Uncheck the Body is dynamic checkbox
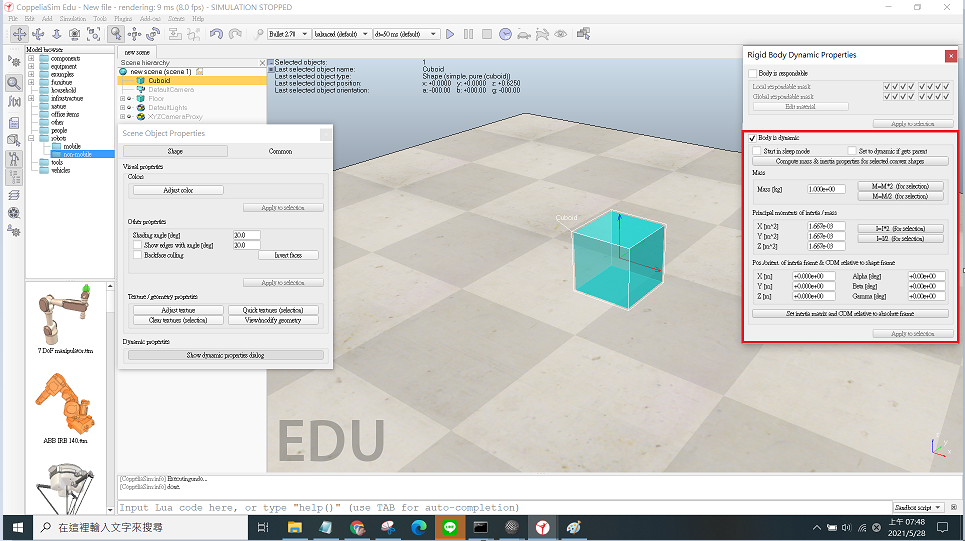 point(753,137)
